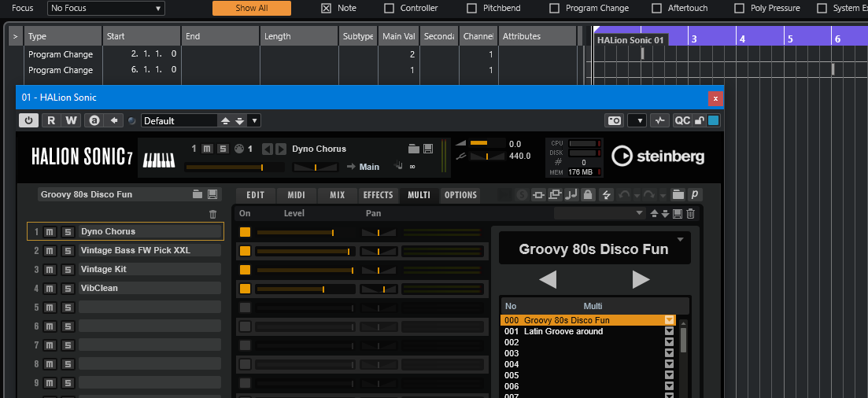Show previous multi with large left arrow
This screenshot has height=398, width=868.
tap(548, 279)
